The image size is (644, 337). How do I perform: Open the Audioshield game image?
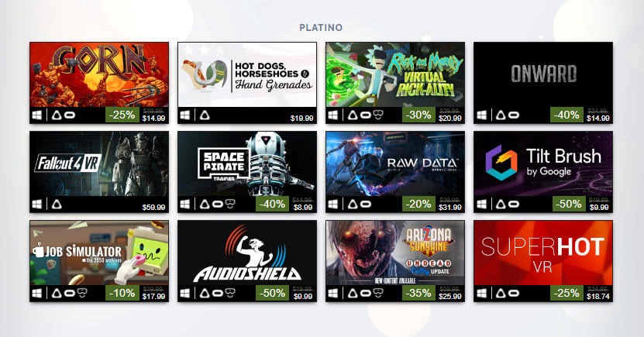(x=247, y=253)
